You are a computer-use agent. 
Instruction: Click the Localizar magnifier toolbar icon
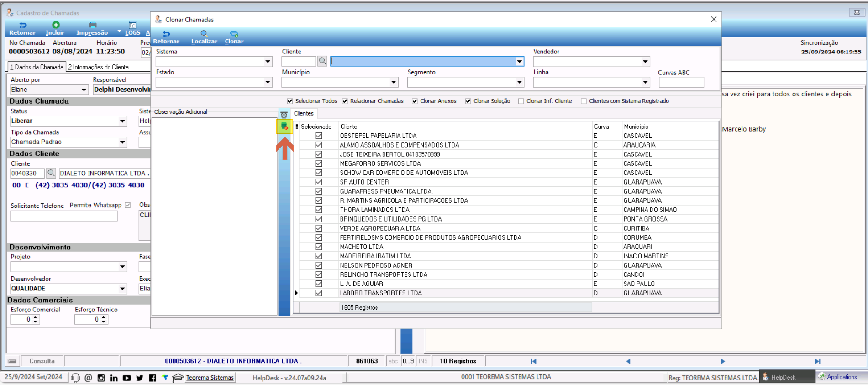pyautogui.click(x=204, y=34)
